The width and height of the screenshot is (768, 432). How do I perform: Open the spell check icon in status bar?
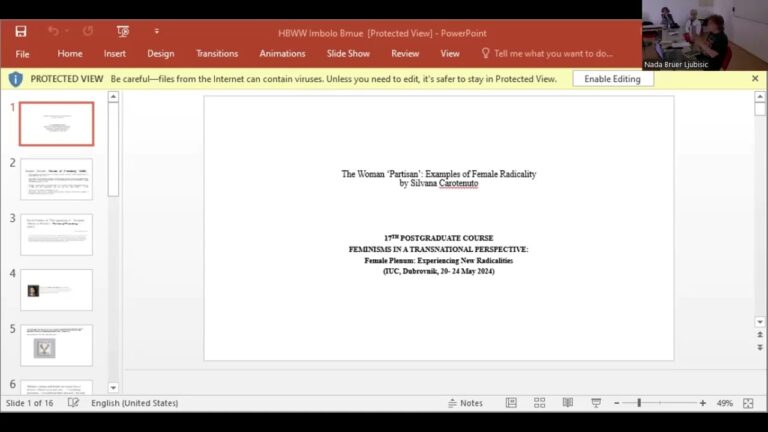click(x=73, y=403)
